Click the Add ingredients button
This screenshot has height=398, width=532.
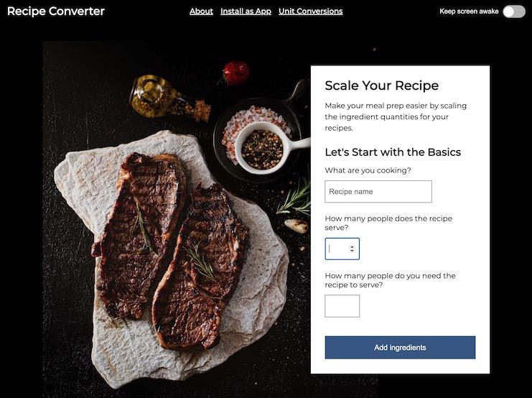pos(400,348)
